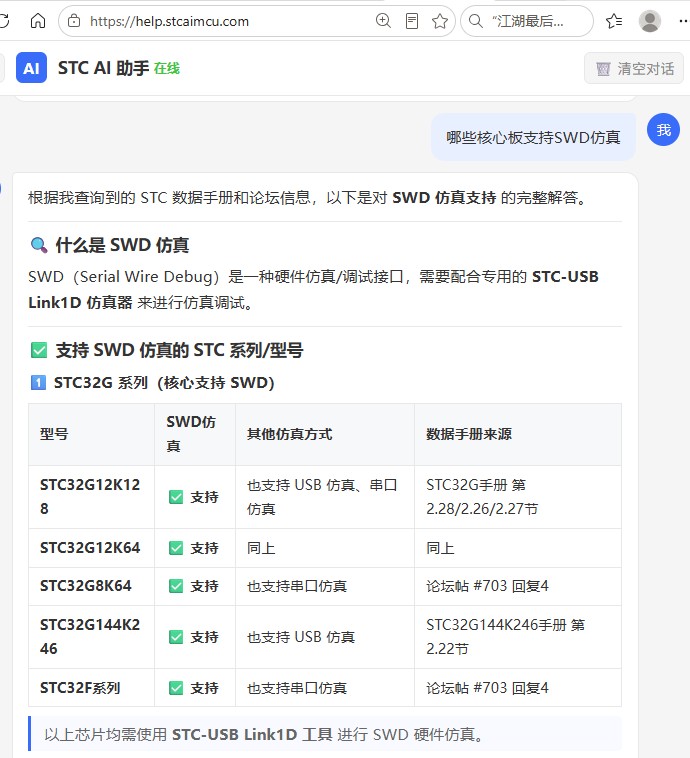The image size is (690, 758).
Task: Click the 在线 status label
Action: coord(167,68)
